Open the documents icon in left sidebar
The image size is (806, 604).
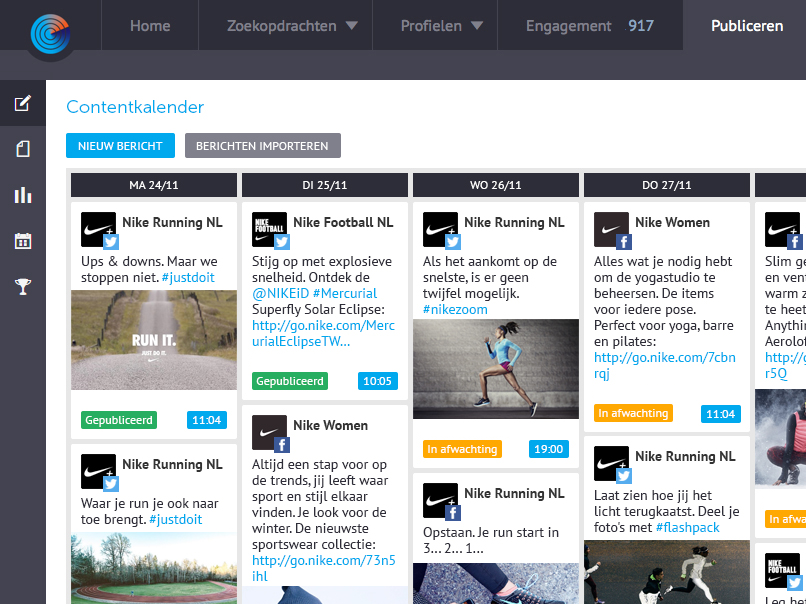click(22, 149)
